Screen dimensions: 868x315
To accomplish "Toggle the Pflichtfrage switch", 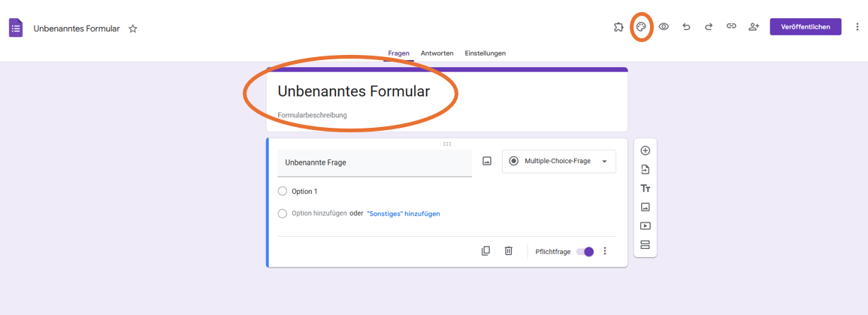I will point(585,252).
